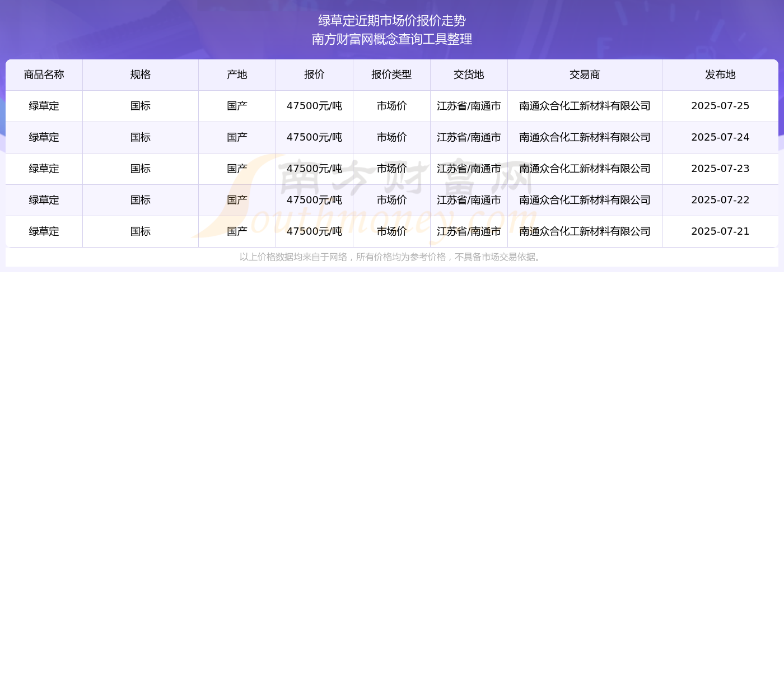Image resolution: width=784 pixels, height=675 pixels.
Task: Click the 交货地 column header
Action: point(469,75)
